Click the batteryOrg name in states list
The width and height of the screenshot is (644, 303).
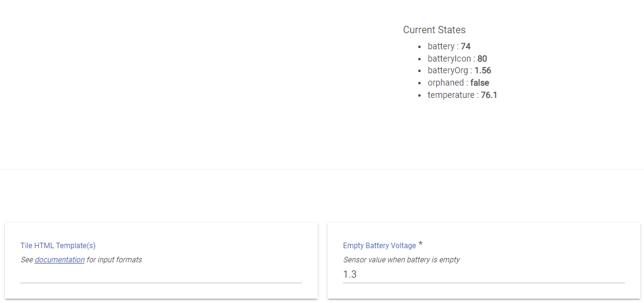click(447, 71)
